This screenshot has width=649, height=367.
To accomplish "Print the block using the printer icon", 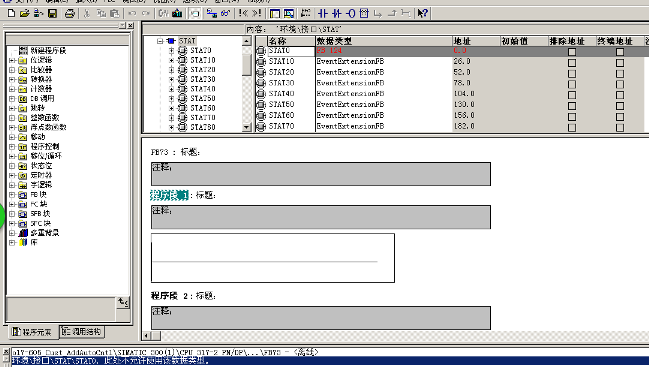I will (70, 14).
